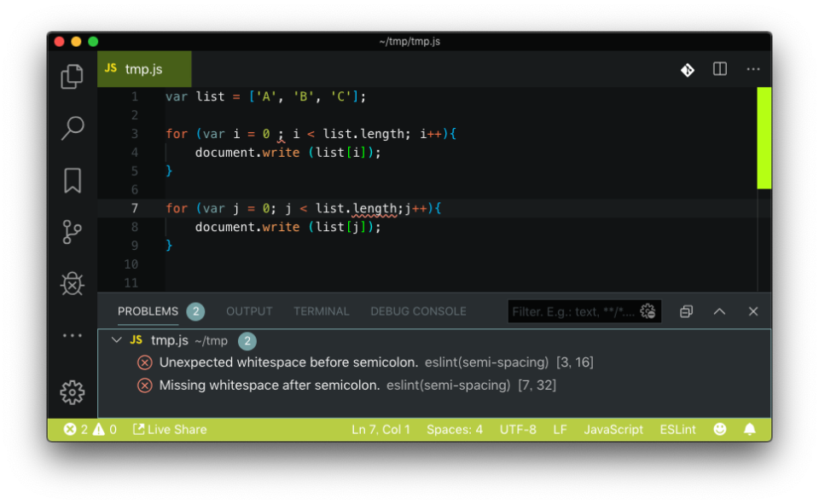Start a Live Share session
The width and height of the screenshot is (819, 504).
[169, 429]
